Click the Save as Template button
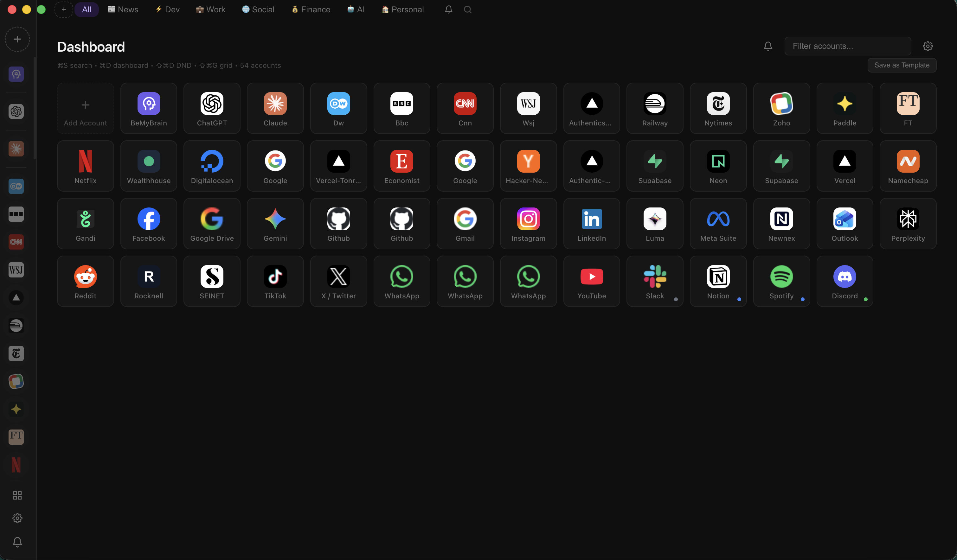 pyautogui.click(x=902, y=65)
